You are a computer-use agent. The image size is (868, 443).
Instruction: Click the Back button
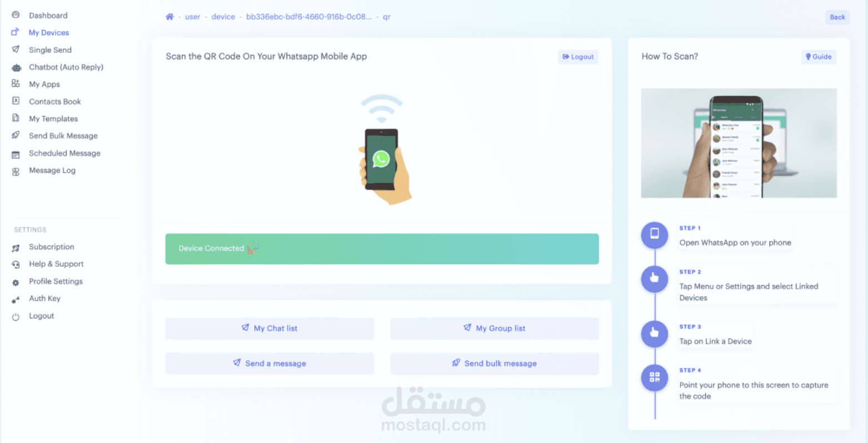coord(837,17)
